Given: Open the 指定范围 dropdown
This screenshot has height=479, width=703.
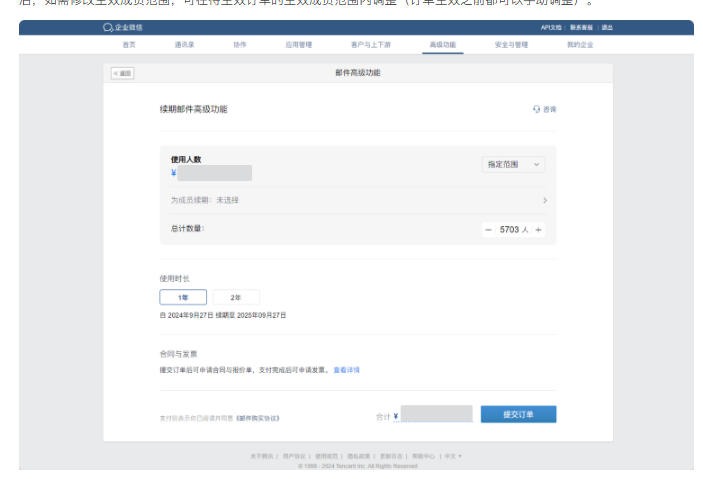Looking at the screenshot, I should tap(513, 164).
